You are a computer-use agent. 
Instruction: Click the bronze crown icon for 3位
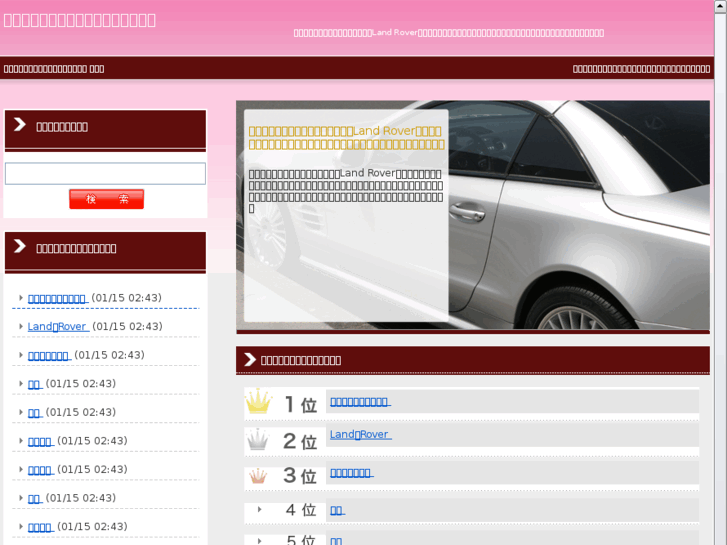coord(258,476)
